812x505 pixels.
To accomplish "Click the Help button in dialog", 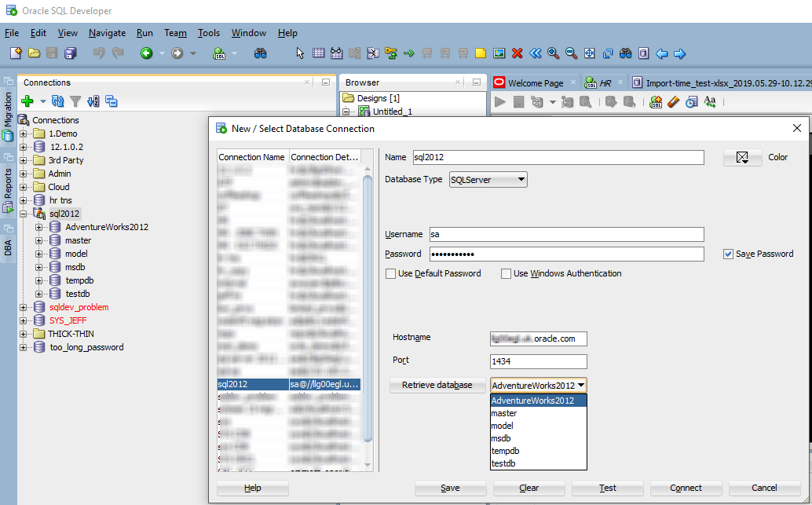I will click(x=253, y=488).
